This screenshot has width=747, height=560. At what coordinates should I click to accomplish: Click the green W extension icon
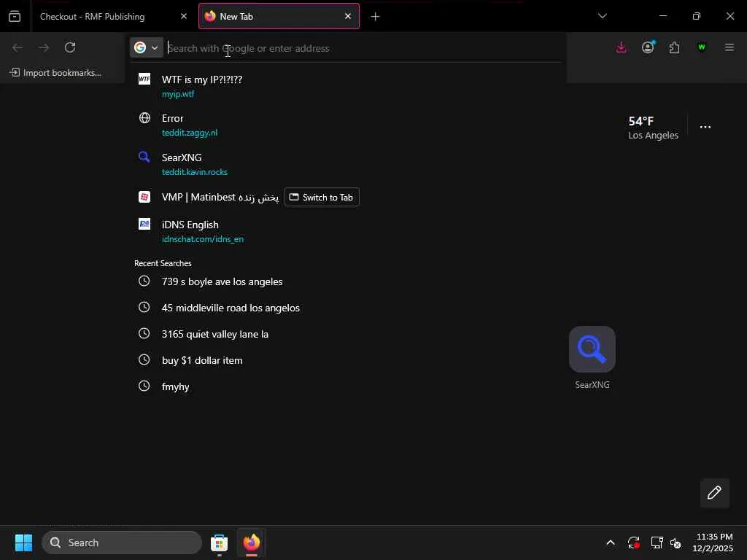(x=701, y=47)
